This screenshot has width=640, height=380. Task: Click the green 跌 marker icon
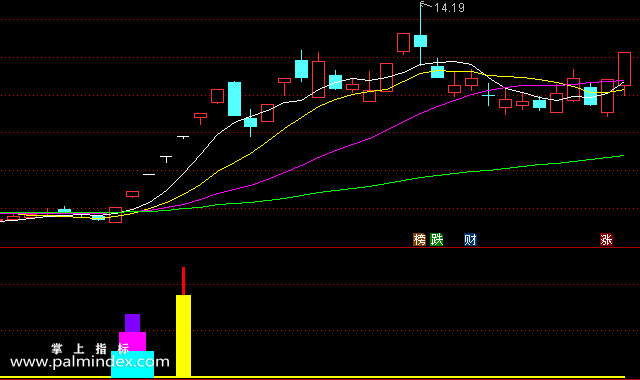(x=436, y=240)
